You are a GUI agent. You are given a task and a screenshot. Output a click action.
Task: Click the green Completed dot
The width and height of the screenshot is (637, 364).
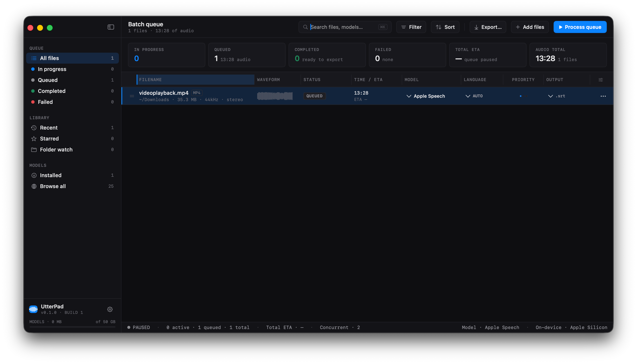pos(33,91)
